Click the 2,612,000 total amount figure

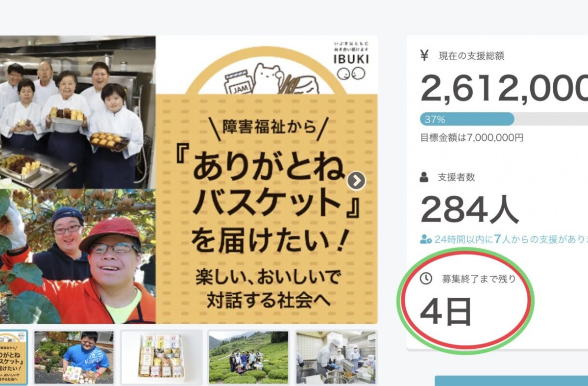pos(504,88)
